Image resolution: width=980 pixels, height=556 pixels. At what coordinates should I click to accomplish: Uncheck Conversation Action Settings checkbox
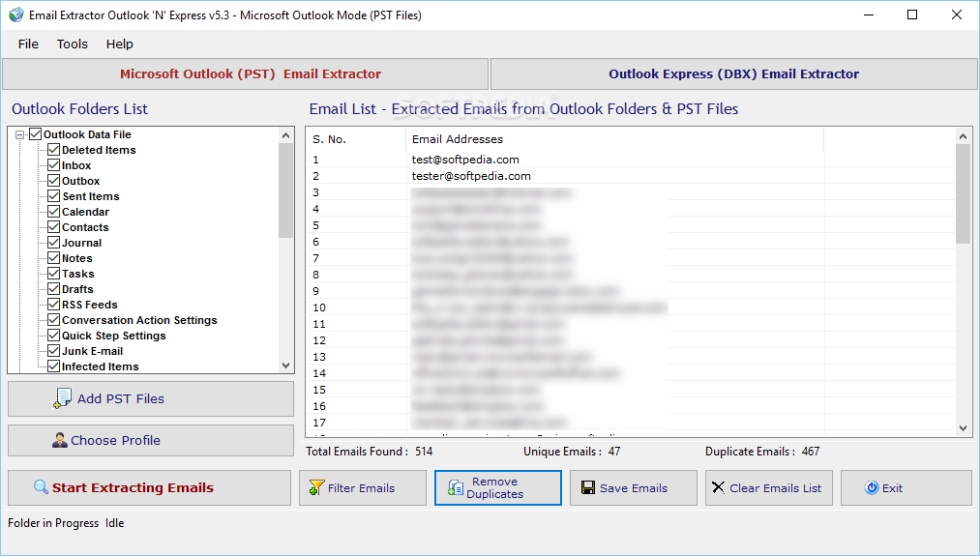[54, 320]
